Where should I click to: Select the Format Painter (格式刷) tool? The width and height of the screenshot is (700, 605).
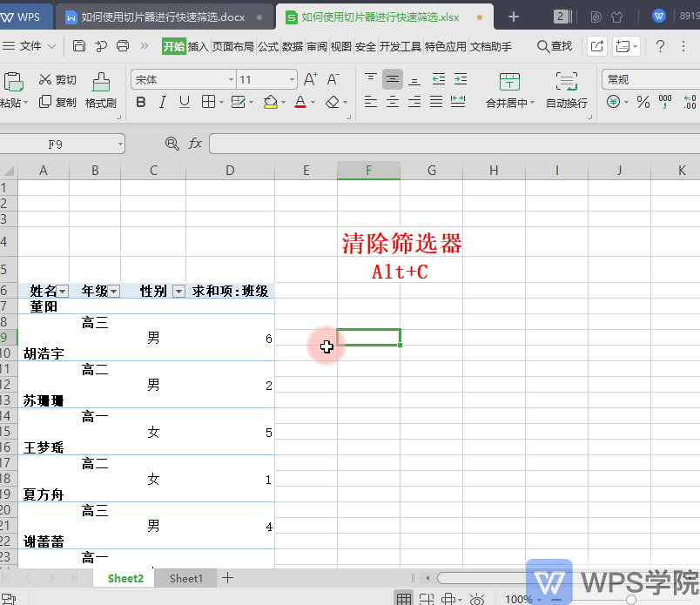pos(101,91)
